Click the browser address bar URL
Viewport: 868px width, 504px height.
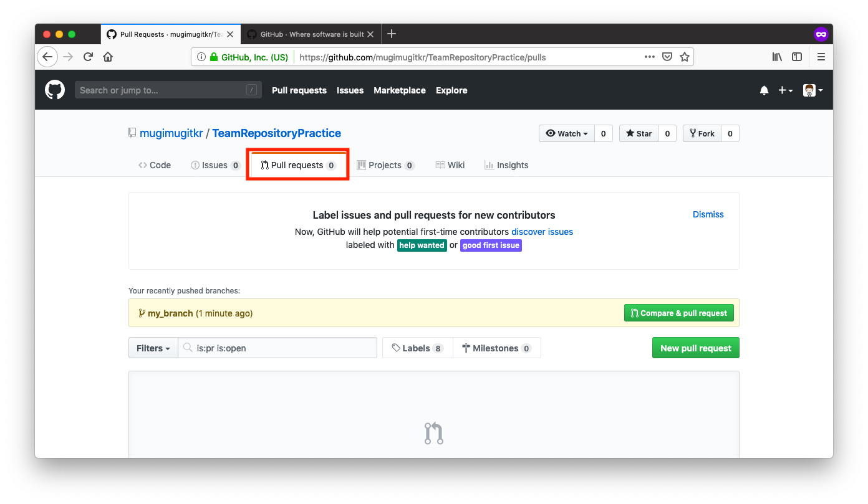(423, 57)
